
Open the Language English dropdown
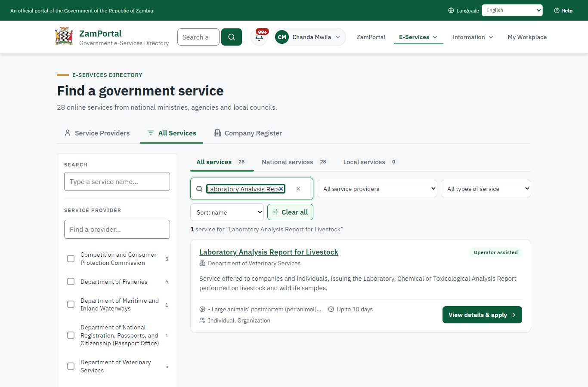click(512, 10)
